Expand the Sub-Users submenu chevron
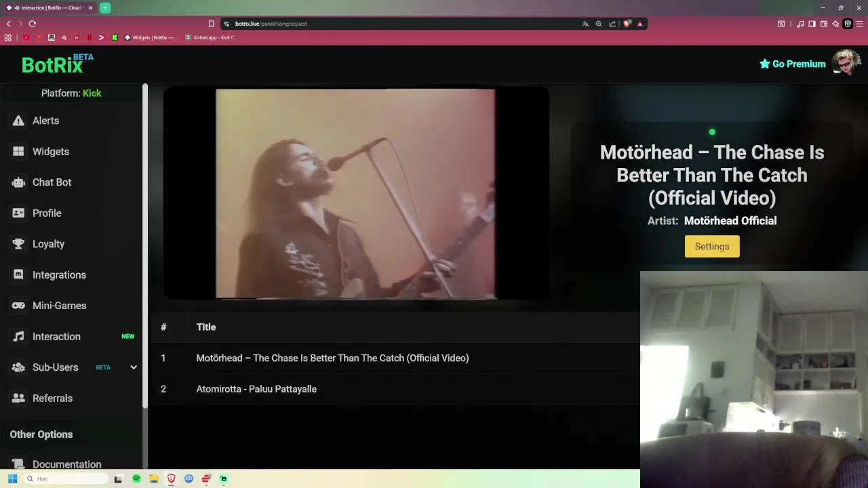Viewport: 868px width, 488px height. tap(134, 367)
